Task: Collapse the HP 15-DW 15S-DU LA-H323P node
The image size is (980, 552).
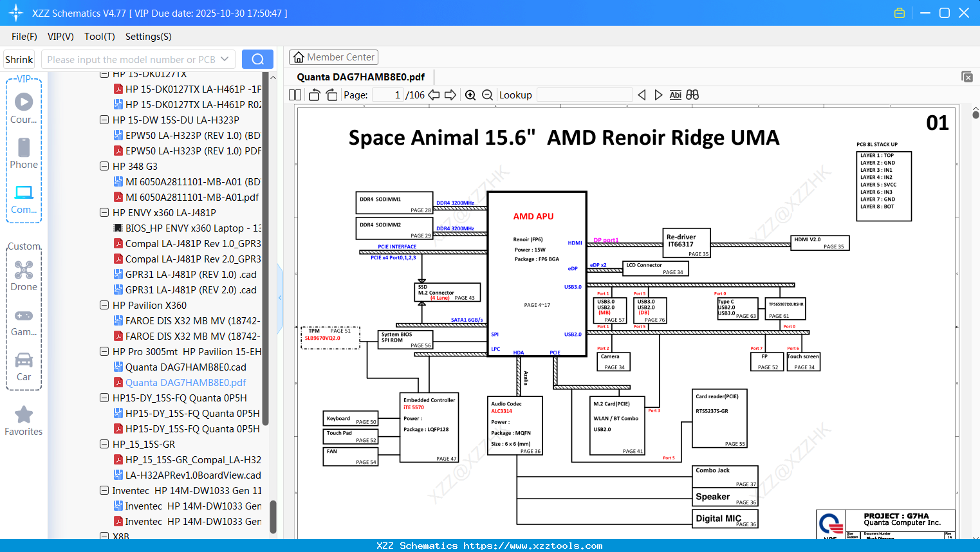Action: pyautogui.click(x=104, y=120)
